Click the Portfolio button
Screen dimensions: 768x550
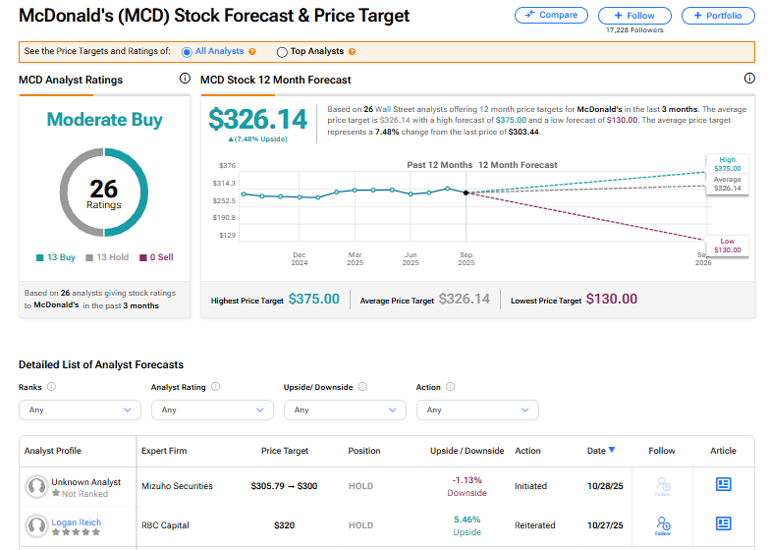pos(718,16)
